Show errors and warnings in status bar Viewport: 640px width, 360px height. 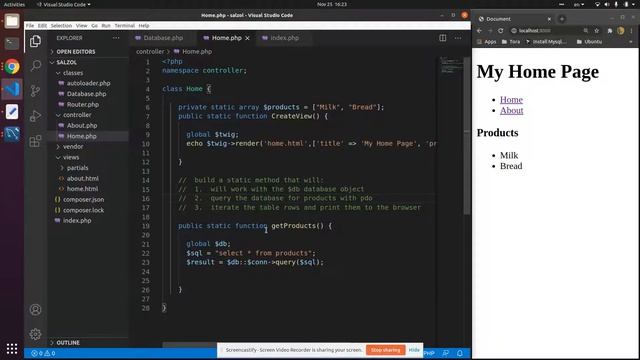click(x=43, y=353)
